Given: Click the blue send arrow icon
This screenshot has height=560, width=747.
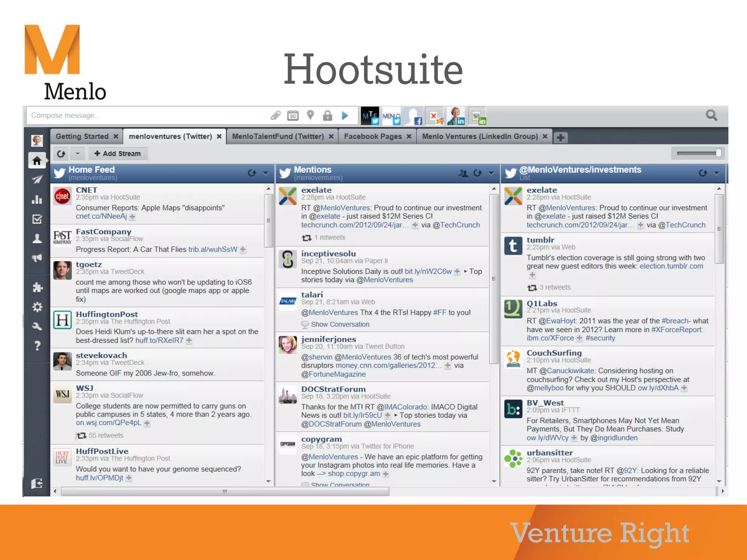Looking at the screenshot, I should coord(345,116).
